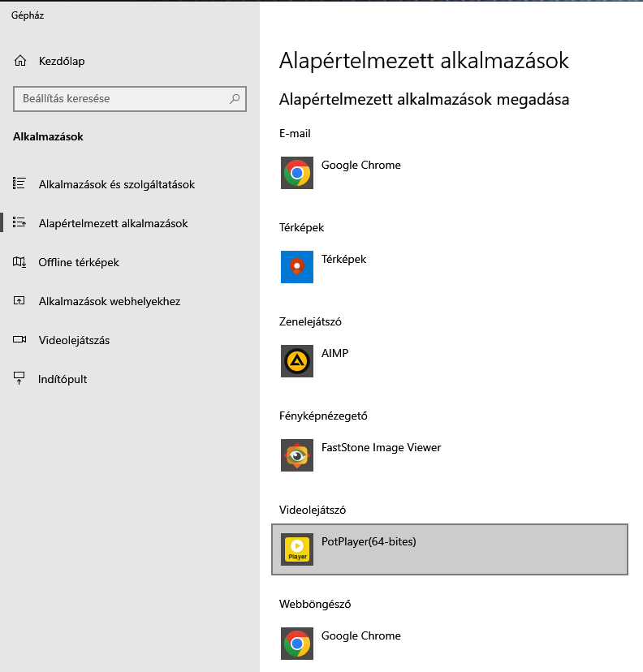Click the Térképek app pin icon

[297, 267]
